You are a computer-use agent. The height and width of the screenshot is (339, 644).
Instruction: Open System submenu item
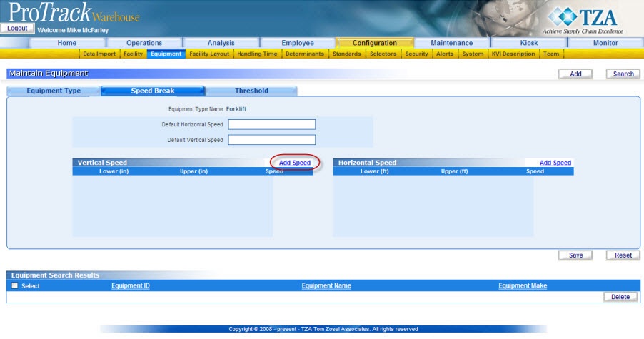pos(473,54)
